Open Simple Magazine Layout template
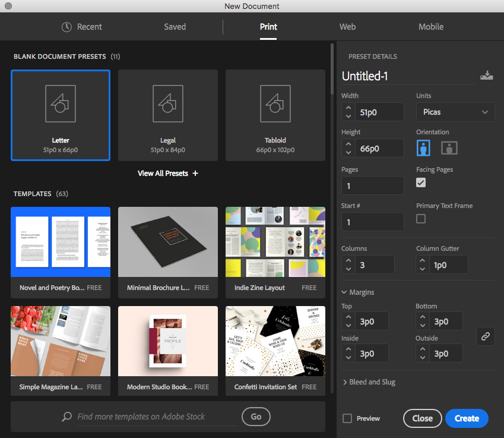The image size is (504, 438). tap(61, 351)
